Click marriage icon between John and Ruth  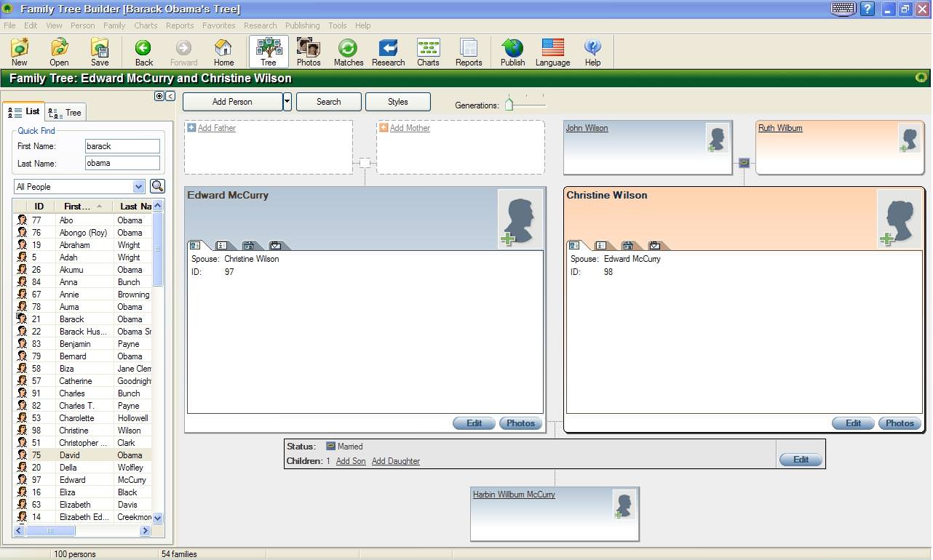tap(744, 163)
